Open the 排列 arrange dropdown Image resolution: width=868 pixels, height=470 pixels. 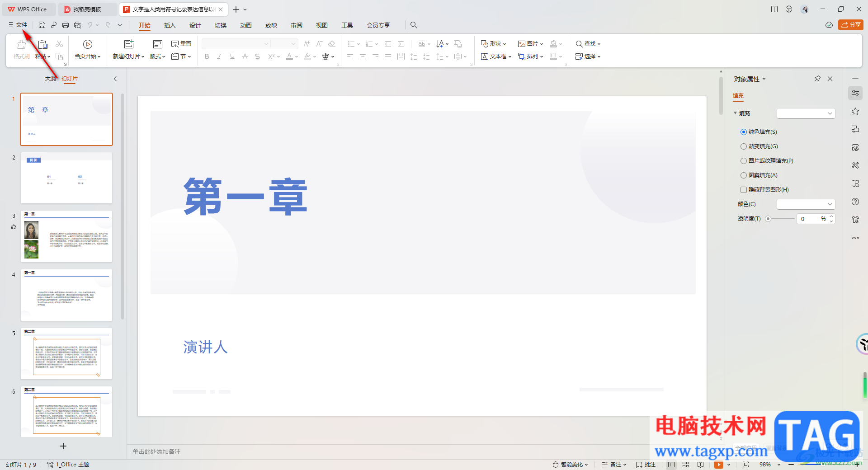coord(530,56)
